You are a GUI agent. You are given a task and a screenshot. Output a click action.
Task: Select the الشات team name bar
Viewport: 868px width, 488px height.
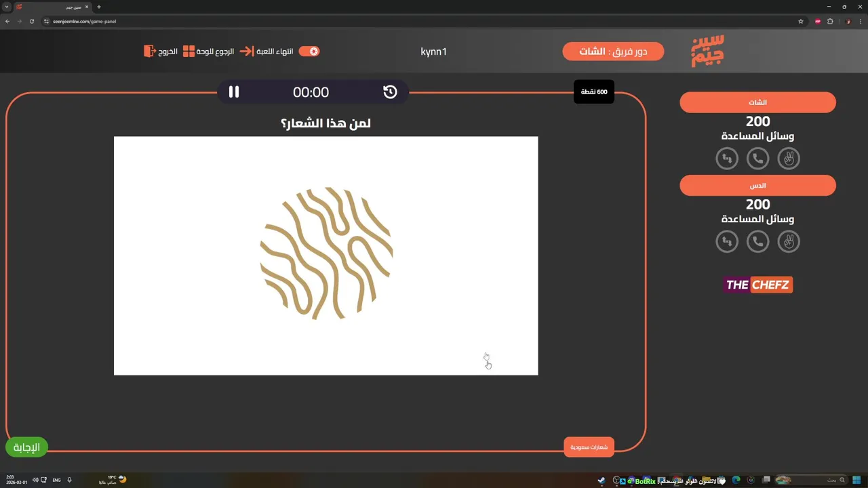(757, 102)
